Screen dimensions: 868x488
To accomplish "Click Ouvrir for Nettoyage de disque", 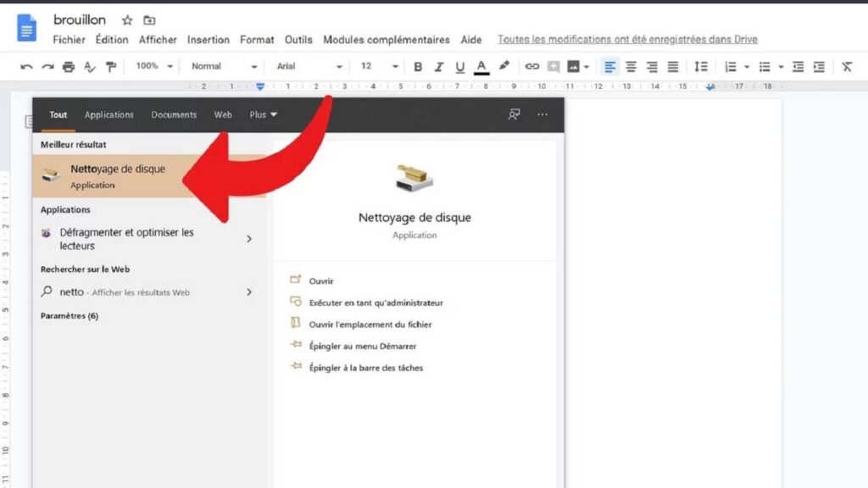I will pyautogui.click(x=321, y=281).
